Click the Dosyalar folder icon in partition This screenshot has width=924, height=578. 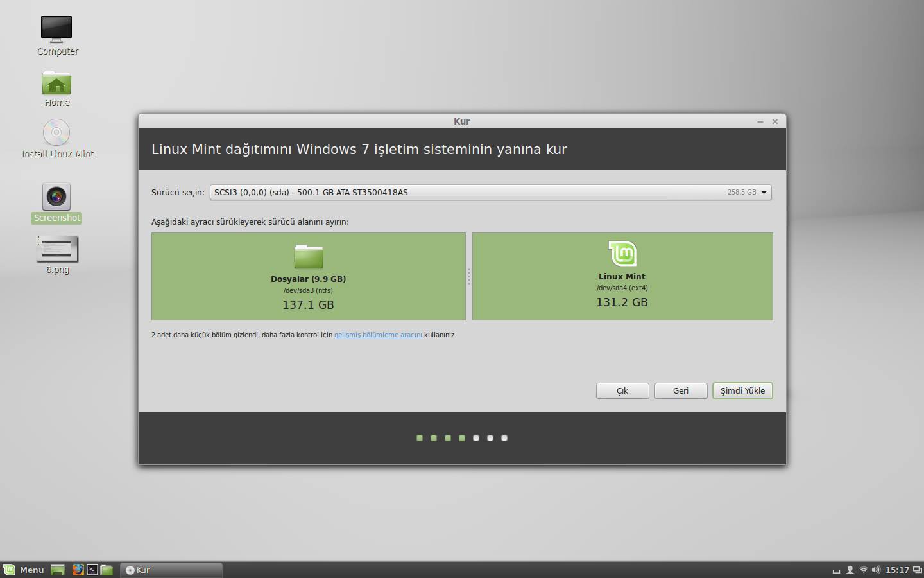309,256
